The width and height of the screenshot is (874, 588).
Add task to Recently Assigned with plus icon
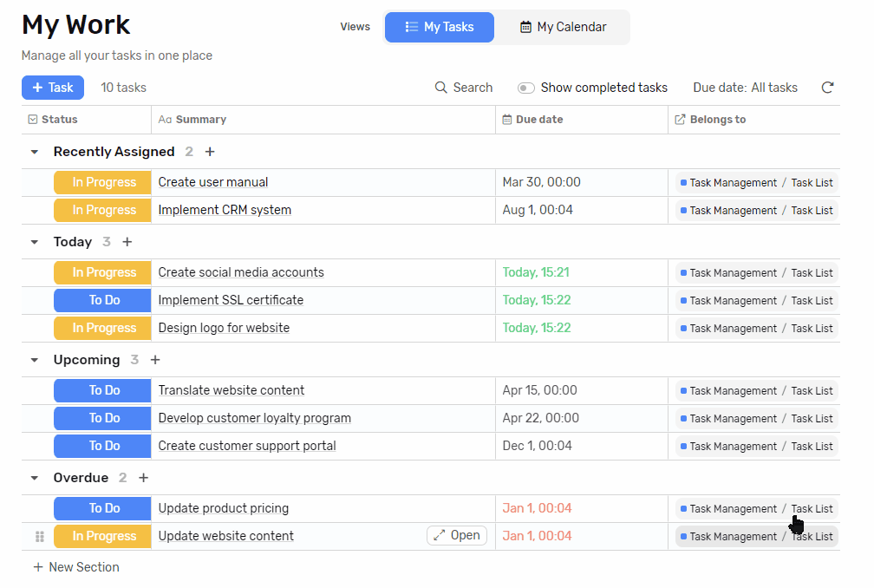(210, 152)
